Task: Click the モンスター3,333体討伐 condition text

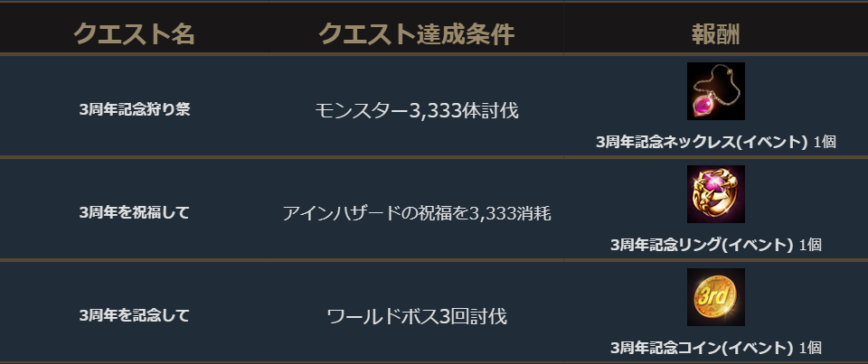Action: click(x=416, y=110)
